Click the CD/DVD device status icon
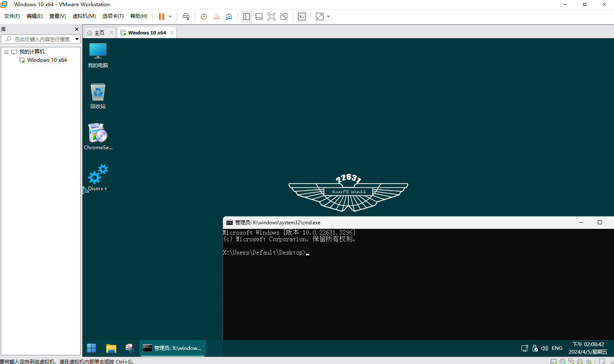614x364 pixels. pos(563,362)
